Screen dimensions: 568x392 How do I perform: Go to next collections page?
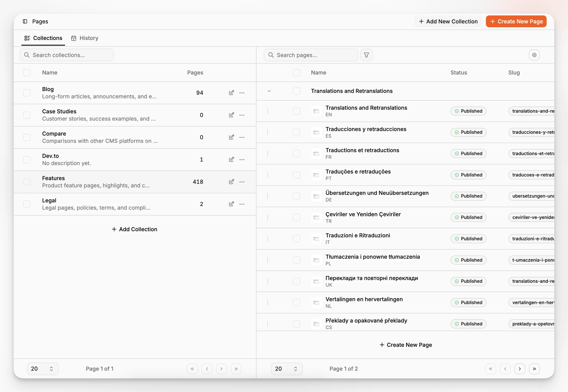[221, 369]
